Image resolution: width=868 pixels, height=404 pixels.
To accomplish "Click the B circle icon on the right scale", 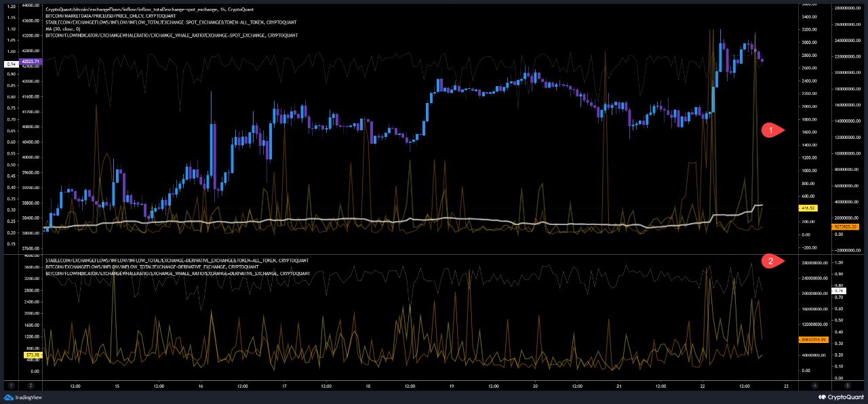I will pyautogui.click(x=847, y=385).
